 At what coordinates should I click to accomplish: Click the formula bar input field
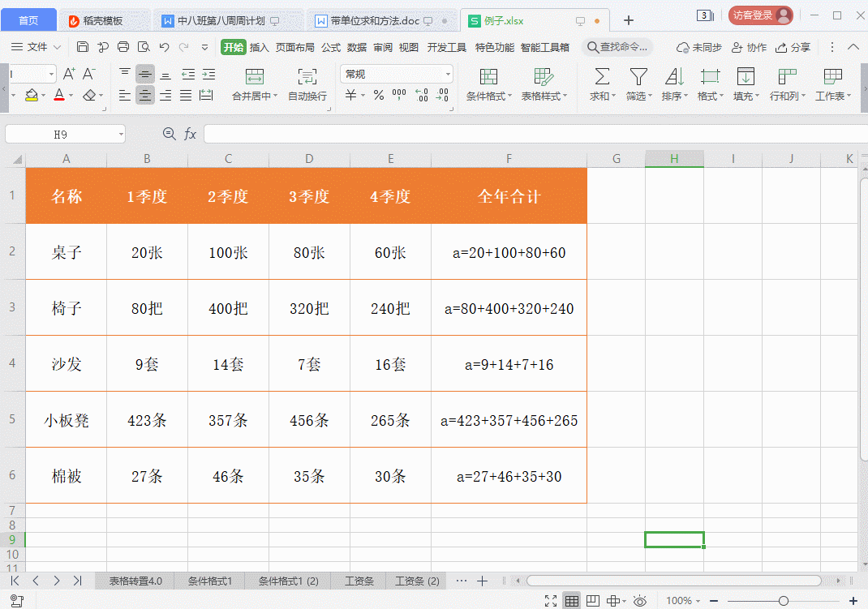pos(535,134)
